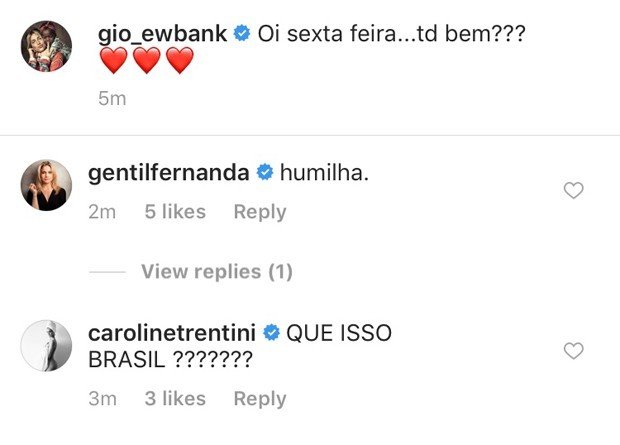Expand View replies (1) under gentilfernanda

click(214, 272)
